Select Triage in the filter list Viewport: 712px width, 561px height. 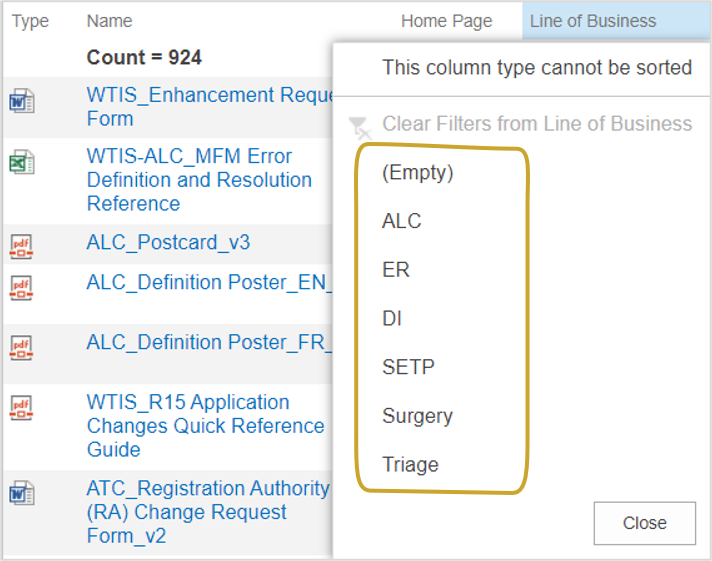pyautogui.click(x=410, y=465)
